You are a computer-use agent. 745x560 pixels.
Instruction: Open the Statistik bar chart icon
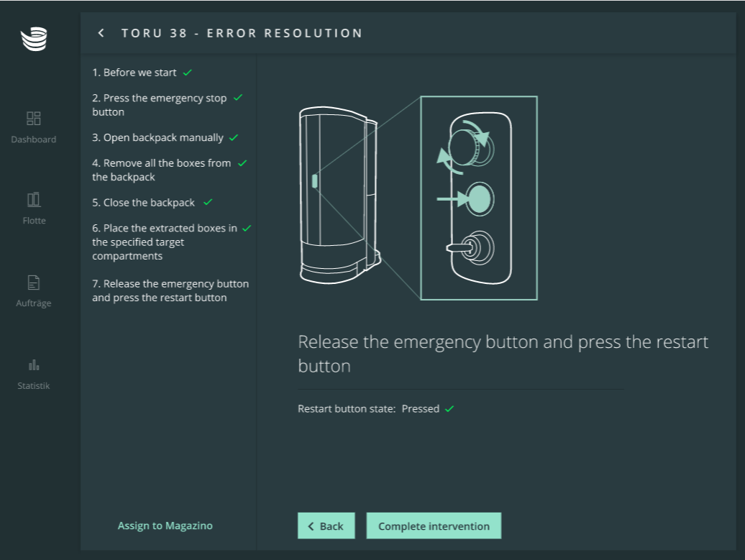click(34, 364)
